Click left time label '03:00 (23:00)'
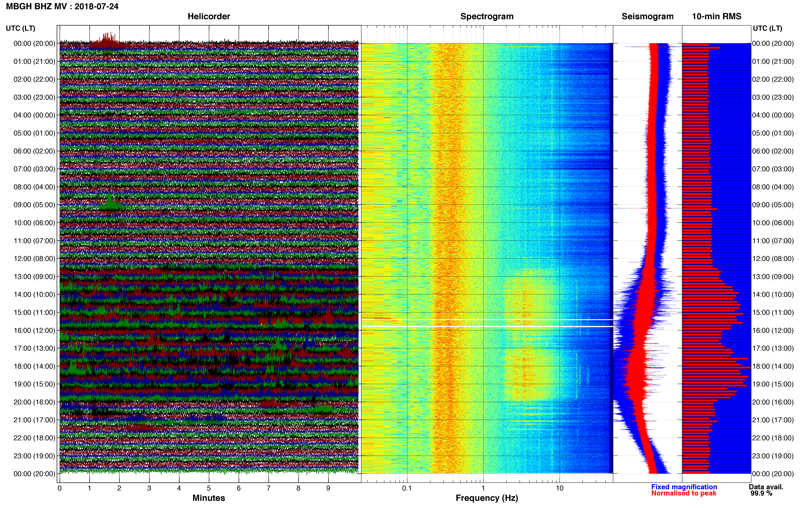Screen dimensions: 812x508 point(34,97)
